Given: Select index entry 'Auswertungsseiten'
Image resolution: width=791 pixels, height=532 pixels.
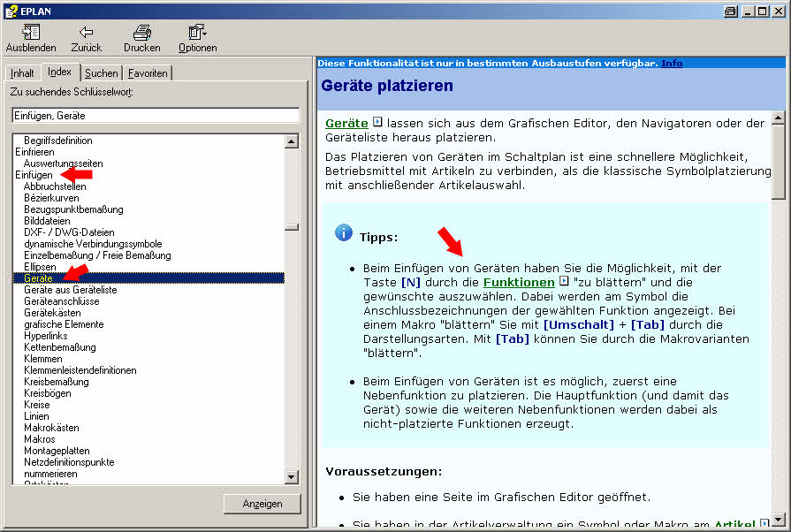Looking at the screenshot, I should (63, 163).
